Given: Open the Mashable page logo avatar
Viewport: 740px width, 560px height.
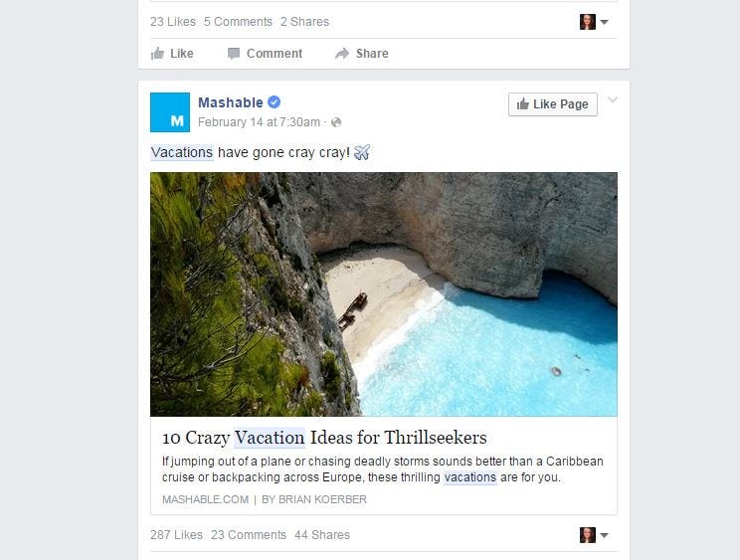Looking at the screenshot, I should [170, 112].
